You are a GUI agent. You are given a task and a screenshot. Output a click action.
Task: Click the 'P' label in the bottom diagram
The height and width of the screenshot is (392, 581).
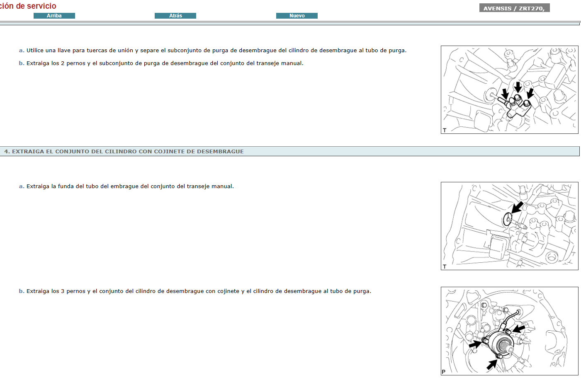tap(444, 372)
